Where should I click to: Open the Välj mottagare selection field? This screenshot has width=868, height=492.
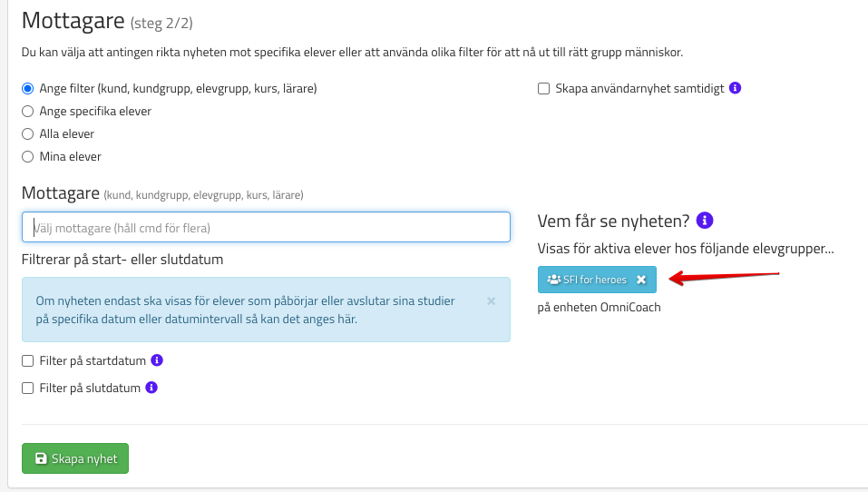click(x=266, y=227)
